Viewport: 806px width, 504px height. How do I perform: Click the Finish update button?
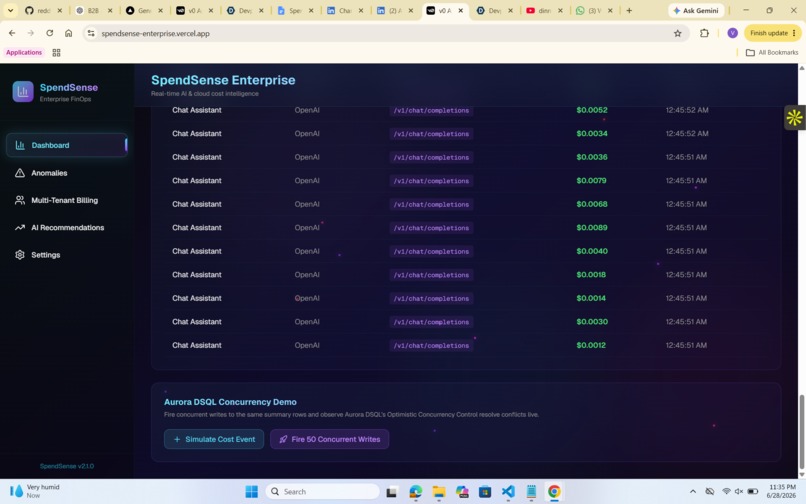(x=773, y=33)
